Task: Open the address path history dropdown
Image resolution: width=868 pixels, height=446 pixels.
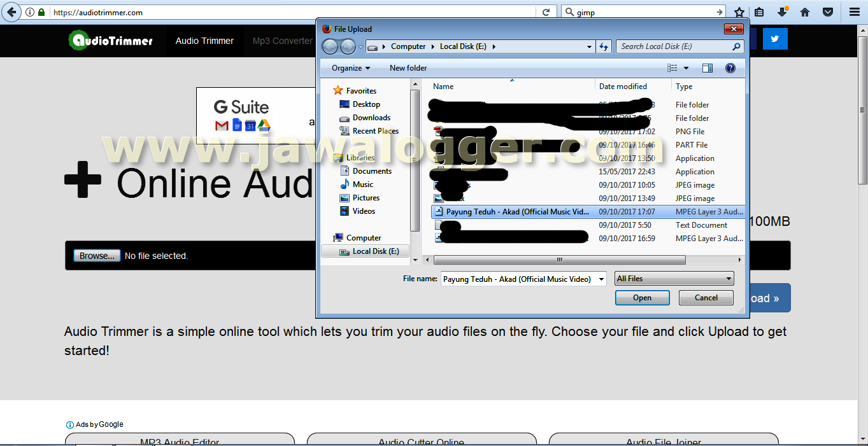Action: coord(590,46)
